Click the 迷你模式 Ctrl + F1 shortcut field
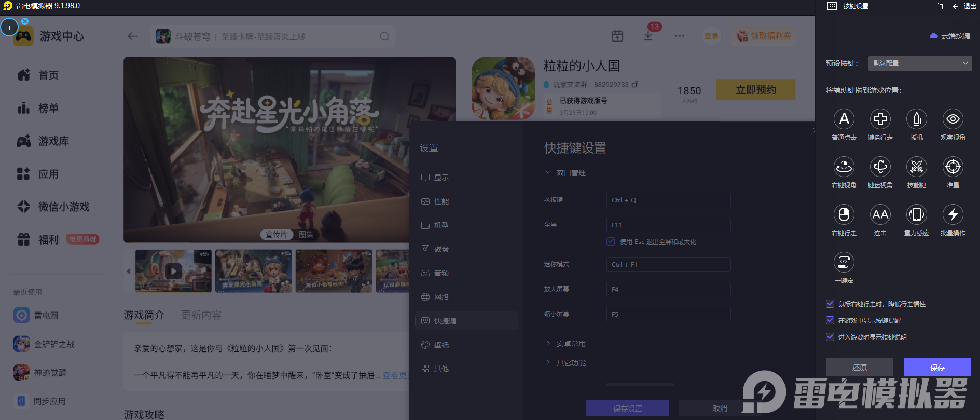 pyautogui.click(x=669, y=264)
